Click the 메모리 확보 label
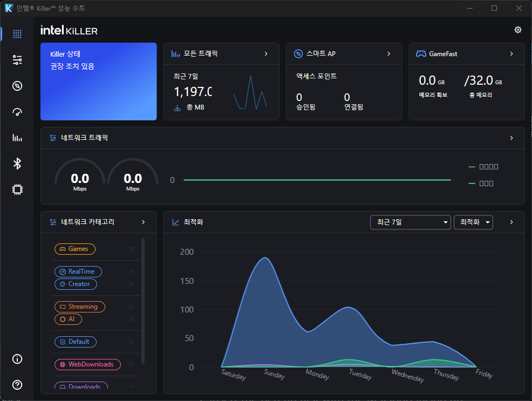 (433, 95)
